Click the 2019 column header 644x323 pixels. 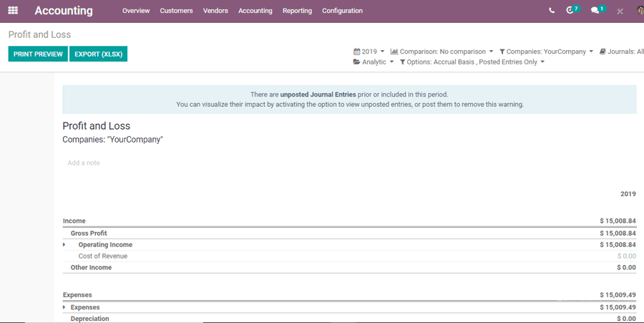[628, 194]
